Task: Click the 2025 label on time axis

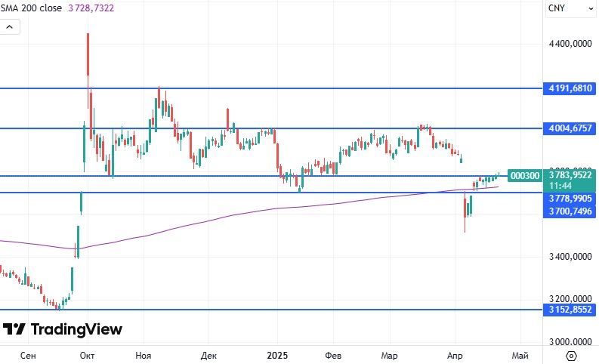Action: coord(277,355)
